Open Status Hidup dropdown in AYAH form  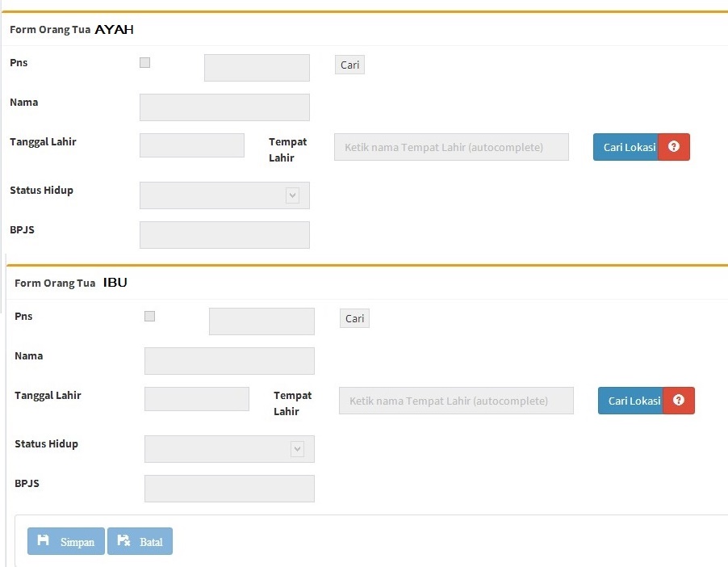click(x=224, y=195)
